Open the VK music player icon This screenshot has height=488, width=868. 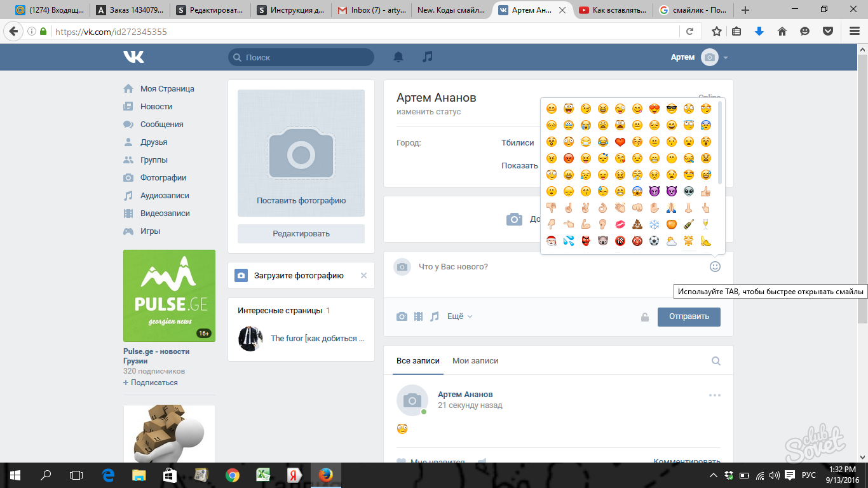click(x=428, y=57)
